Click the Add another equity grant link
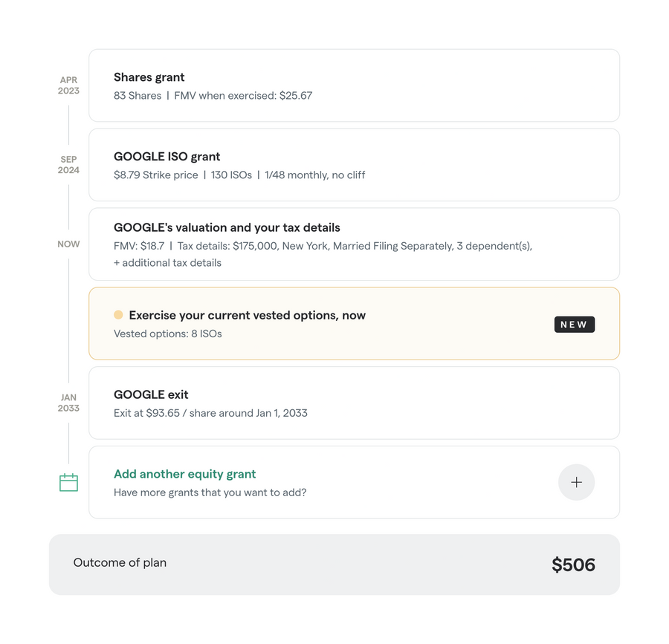669x644 pixels. point(184,473)
